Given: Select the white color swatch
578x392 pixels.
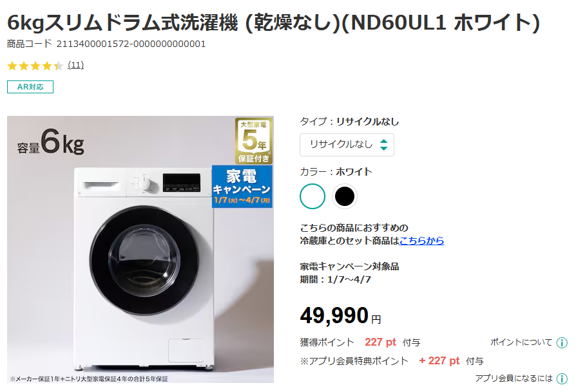Looking at the screenshot, I should tap(313, 196).
